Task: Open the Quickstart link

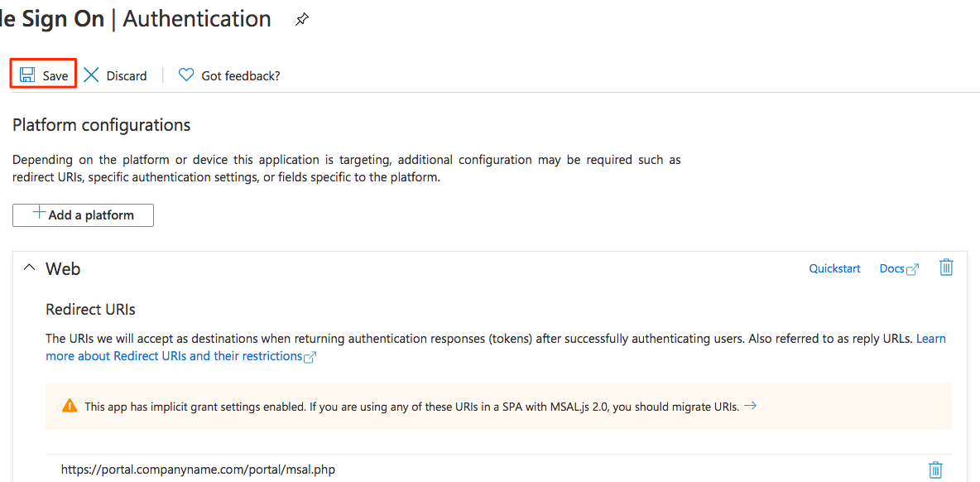Action: (834, 268)
